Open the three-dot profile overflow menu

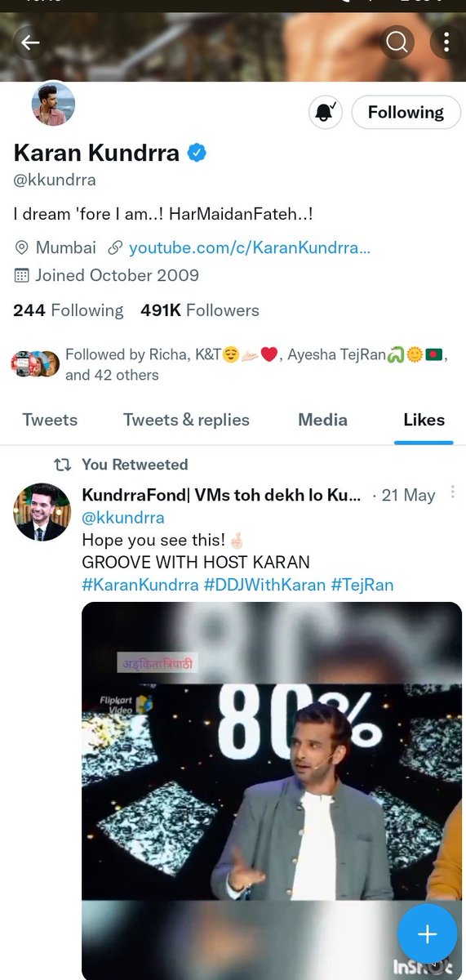[x=446, y=42]
